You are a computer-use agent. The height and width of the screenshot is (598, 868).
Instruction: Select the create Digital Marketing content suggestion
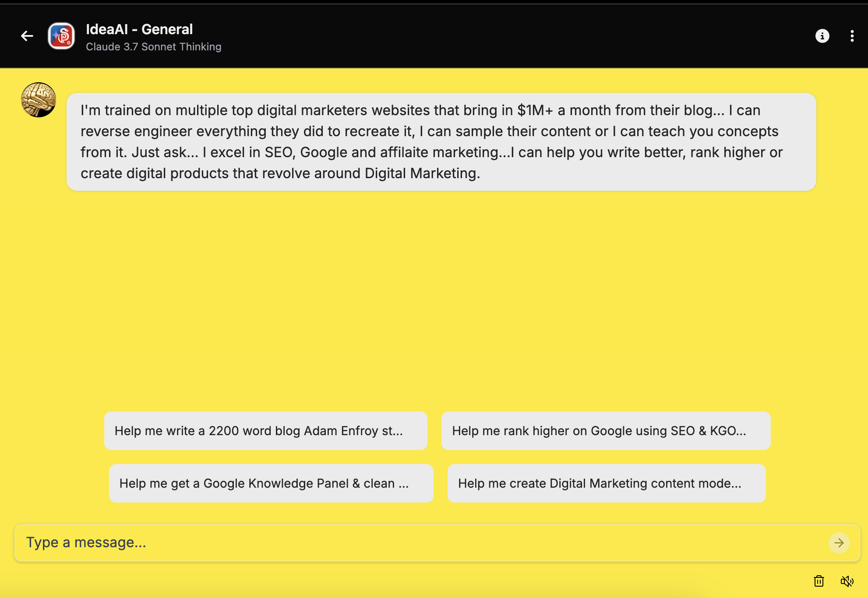[607, 483]
